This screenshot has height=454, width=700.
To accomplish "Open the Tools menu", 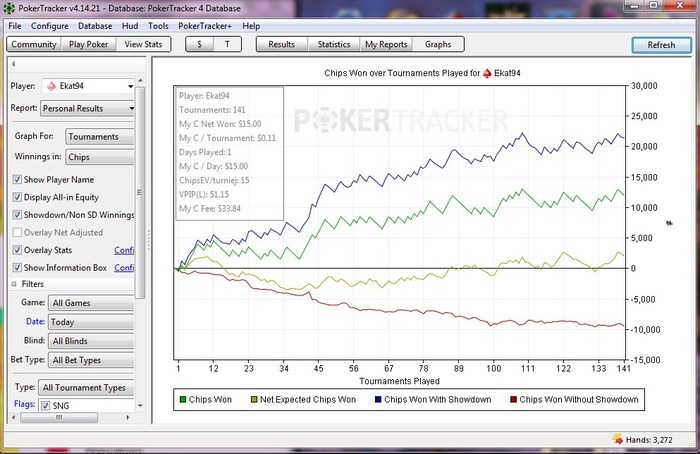I will tap(158, 26).
